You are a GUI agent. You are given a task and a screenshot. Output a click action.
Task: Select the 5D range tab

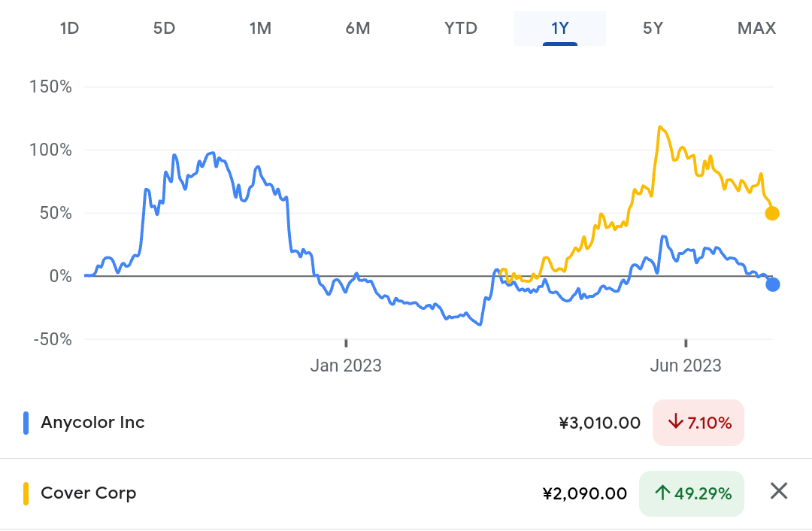(164, 28)
